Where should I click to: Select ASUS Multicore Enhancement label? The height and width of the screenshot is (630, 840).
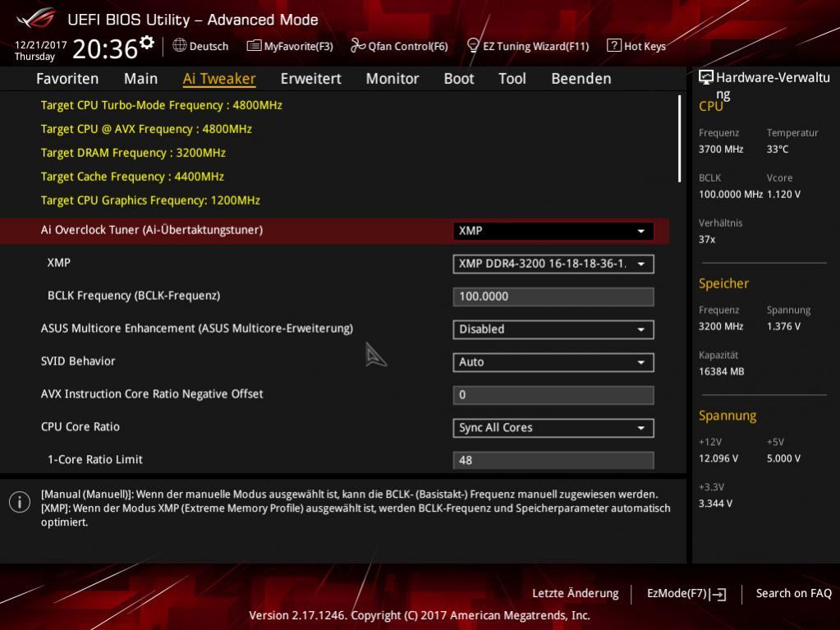pyautogui.click(x=197, y=329)
